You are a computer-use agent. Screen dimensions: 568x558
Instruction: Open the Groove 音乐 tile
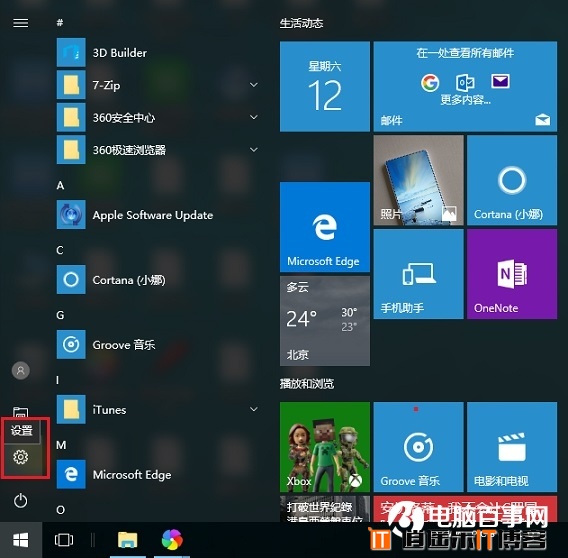click(418, 447)
